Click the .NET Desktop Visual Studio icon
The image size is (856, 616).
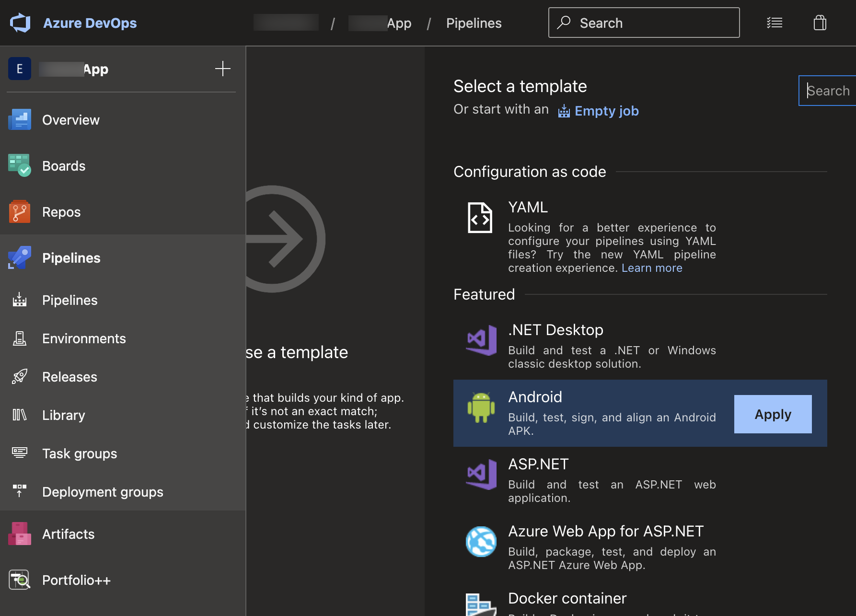point(481,340)
